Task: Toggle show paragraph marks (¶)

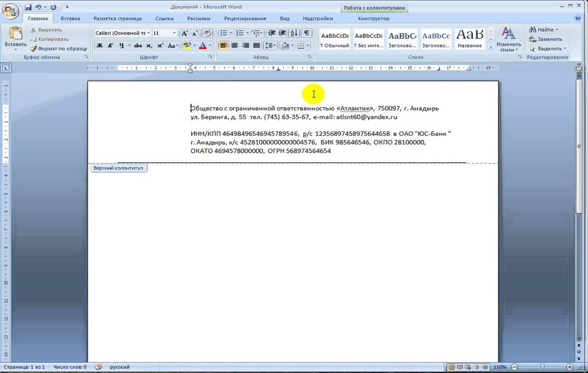Action: (x=306, y=33)
